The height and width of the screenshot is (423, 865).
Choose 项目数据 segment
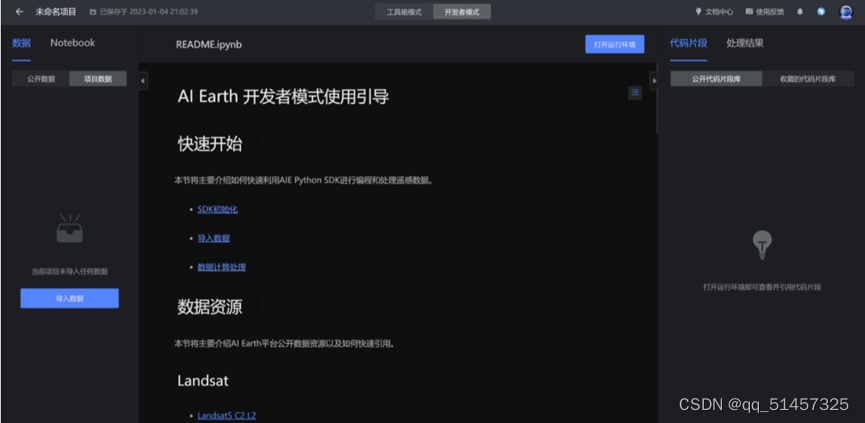(x=98, y=79)
